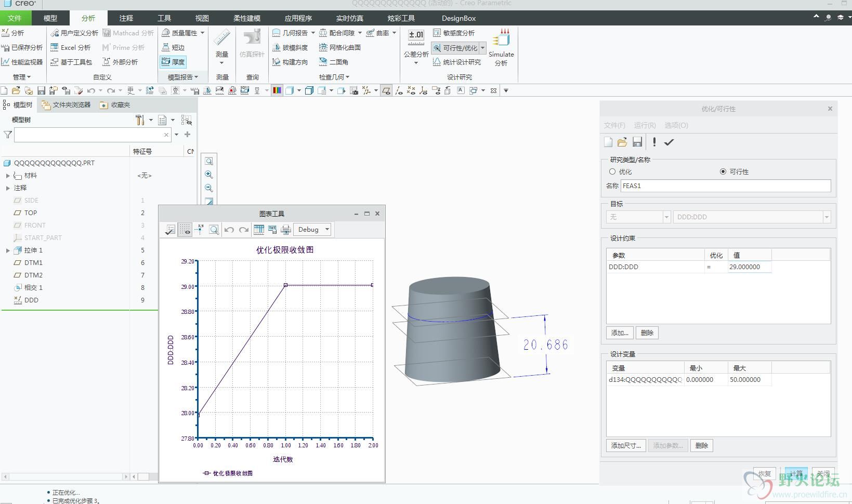Open the 文件夹浏览器 tab
Image resolution: width=852 pixels, height=504 pixels.
point(66,105)
